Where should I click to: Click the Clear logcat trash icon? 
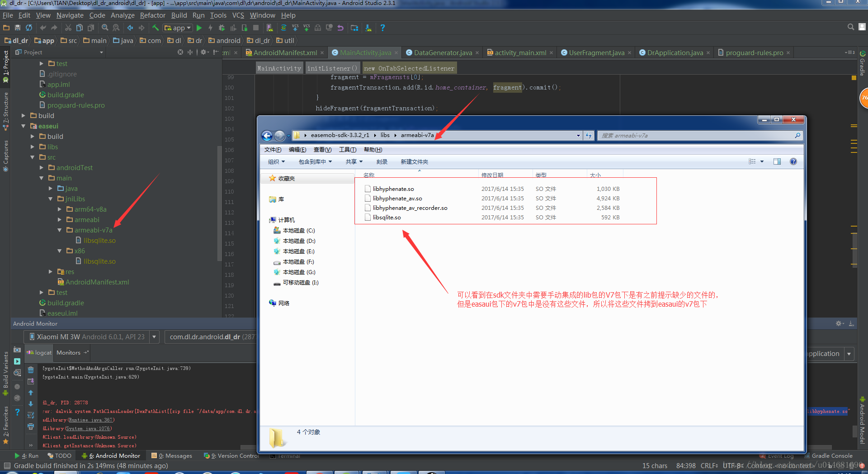pyautogui.click(x=31, y=370)
